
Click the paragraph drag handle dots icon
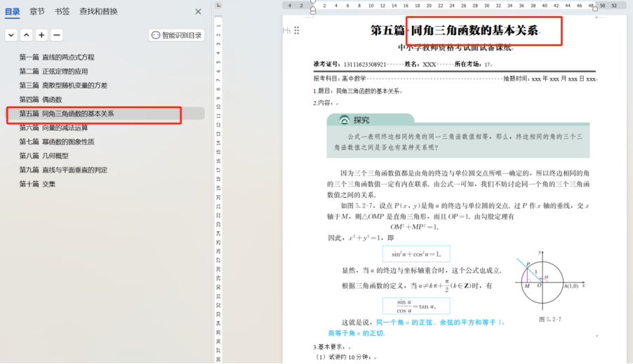297,31
